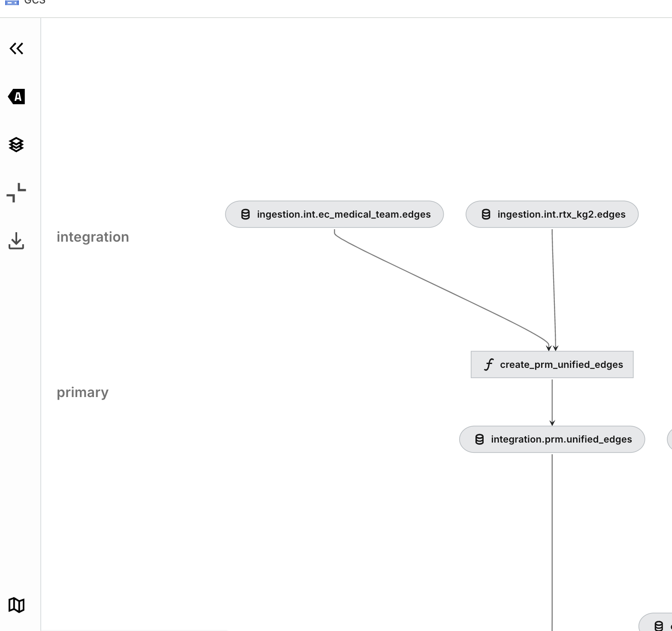
Task: Toggle the minimap via map icon
Action: [17, 606]
